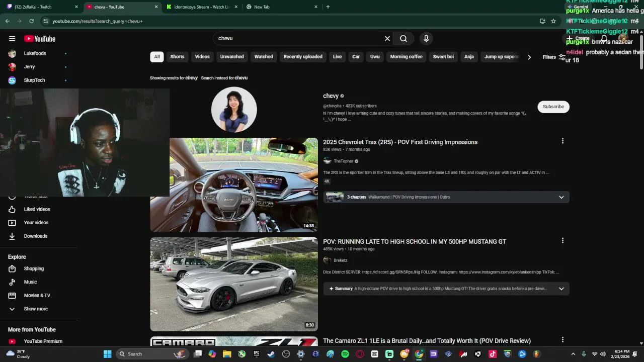Open options menu for Camaro ZL1 video
The width and height of the screenshot is (644, 362).
[562, 340]
